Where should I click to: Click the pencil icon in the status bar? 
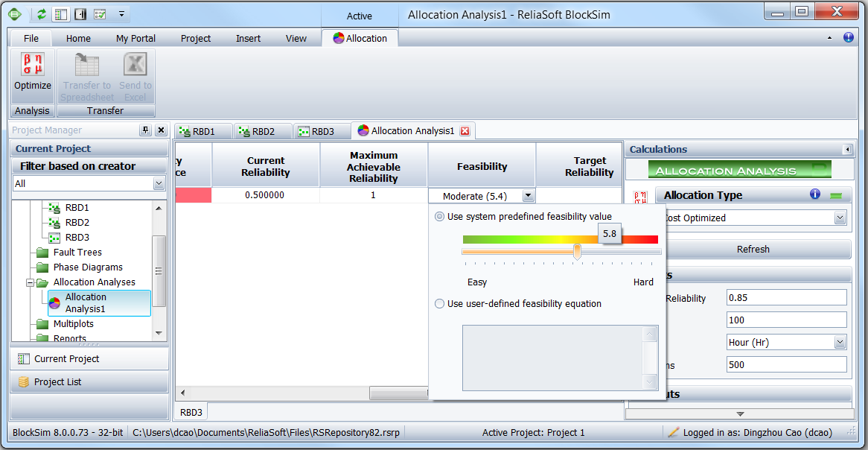click(673, 432)
